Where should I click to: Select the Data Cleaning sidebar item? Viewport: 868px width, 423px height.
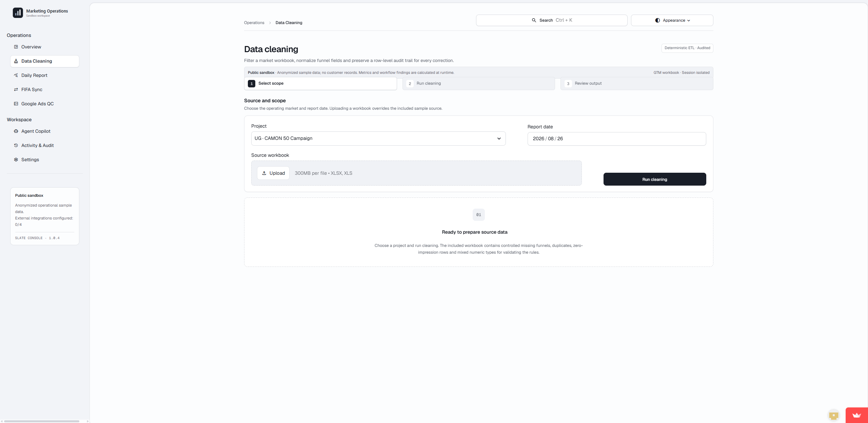click(x=45, y=61)
